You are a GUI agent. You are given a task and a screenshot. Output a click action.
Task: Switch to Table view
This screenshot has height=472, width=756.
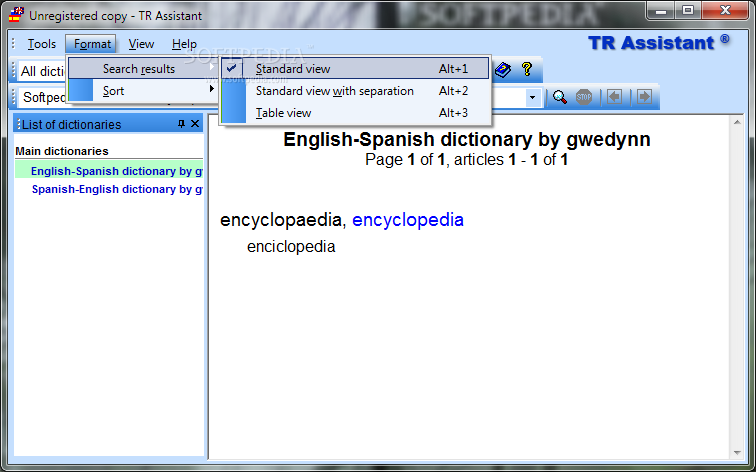355,113
